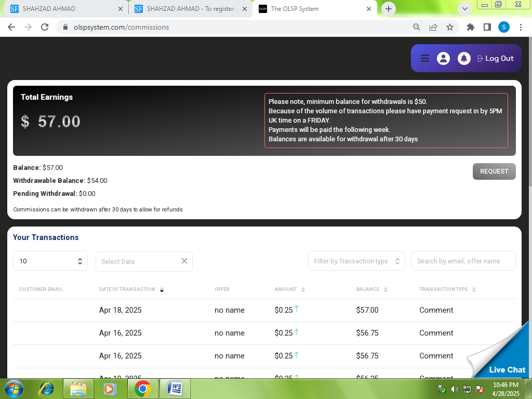Open the browser zoom icon
This screenshot has height=399, width=532.
(417, 27)
